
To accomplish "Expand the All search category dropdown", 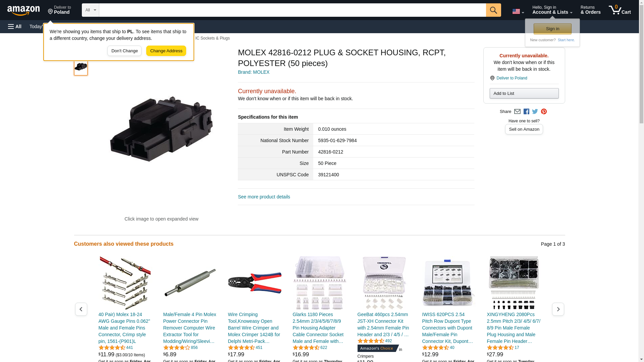I will click(x=91, y=10).
